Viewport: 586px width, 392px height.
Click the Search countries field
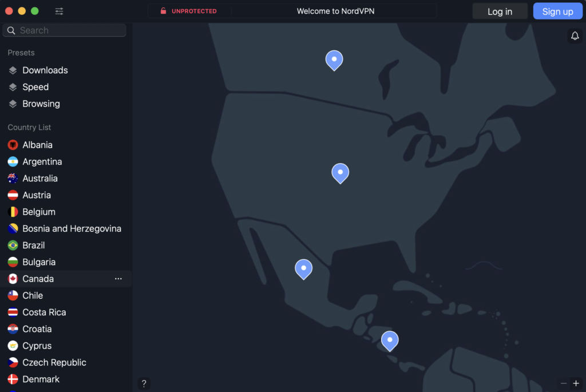[64, 30]
